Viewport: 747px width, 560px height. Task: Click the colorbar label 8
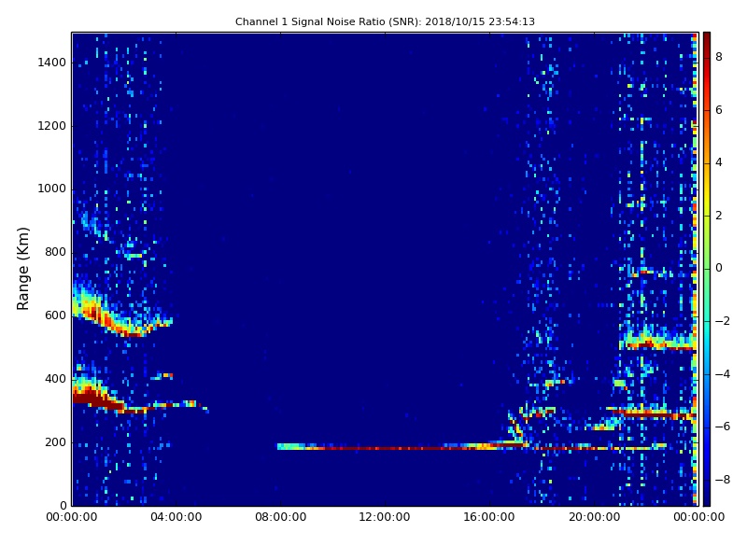click(x=719, y=57)
